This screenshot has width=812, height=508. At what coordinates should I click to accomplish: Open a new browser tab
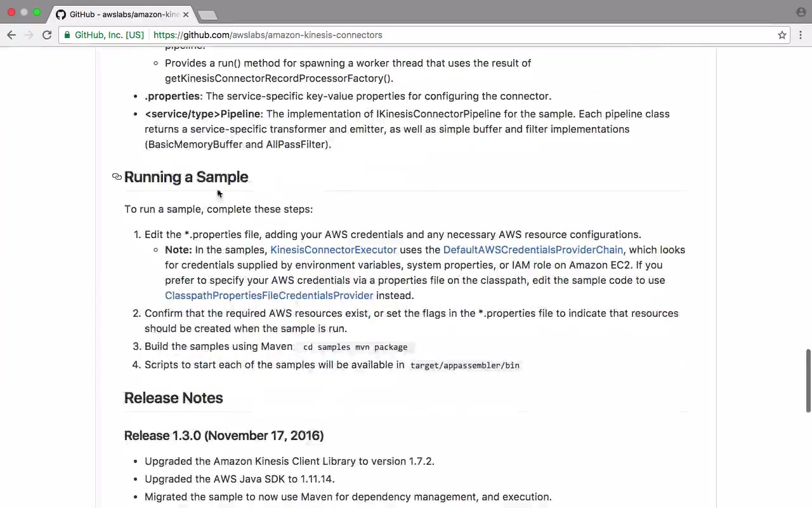point(207,15)
